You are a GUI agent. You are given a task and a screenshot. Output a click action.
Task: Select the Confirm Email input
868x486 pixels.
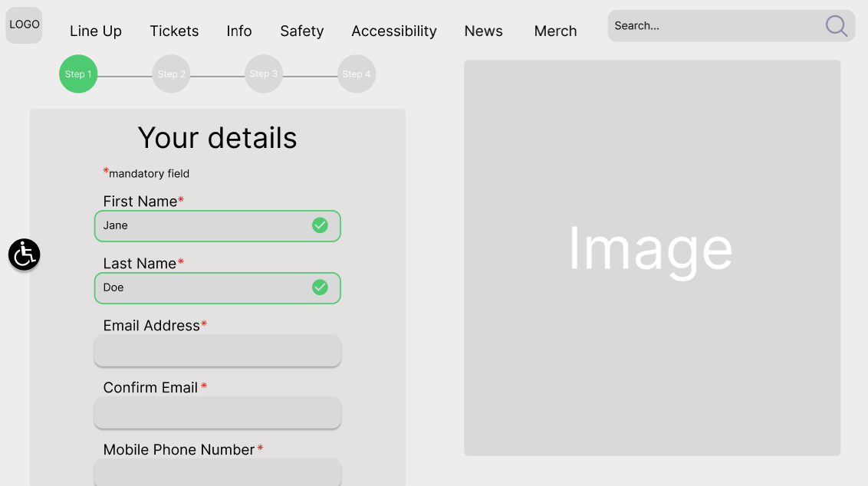[217, 412]
